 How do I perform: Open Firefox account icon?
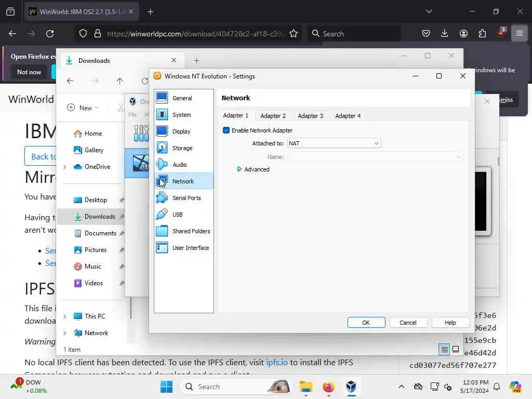463,33
